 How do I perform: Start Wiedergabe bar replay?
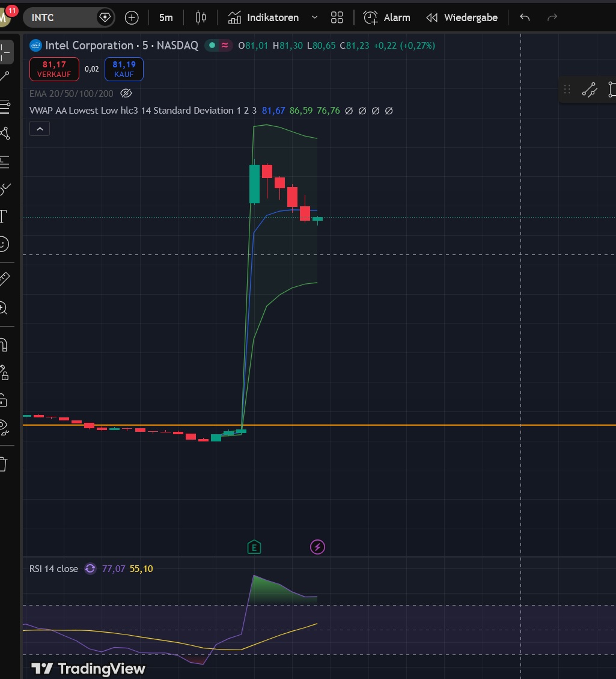[462, 18]
